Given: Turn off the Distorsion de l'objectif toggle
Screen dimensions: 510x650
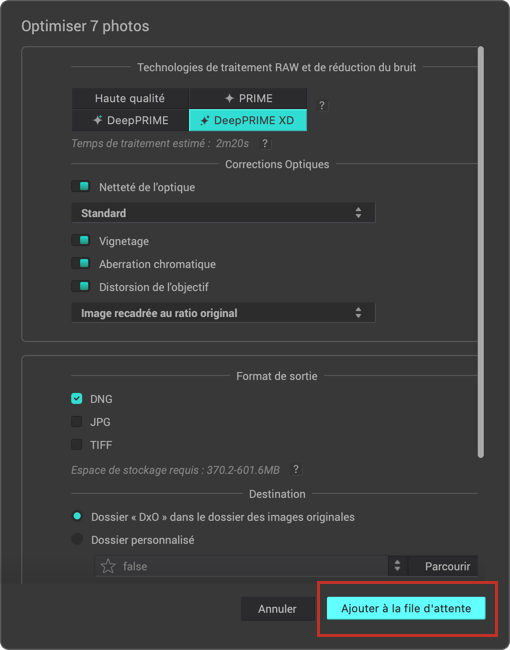Looking at the screenshot, I should 81,286.
